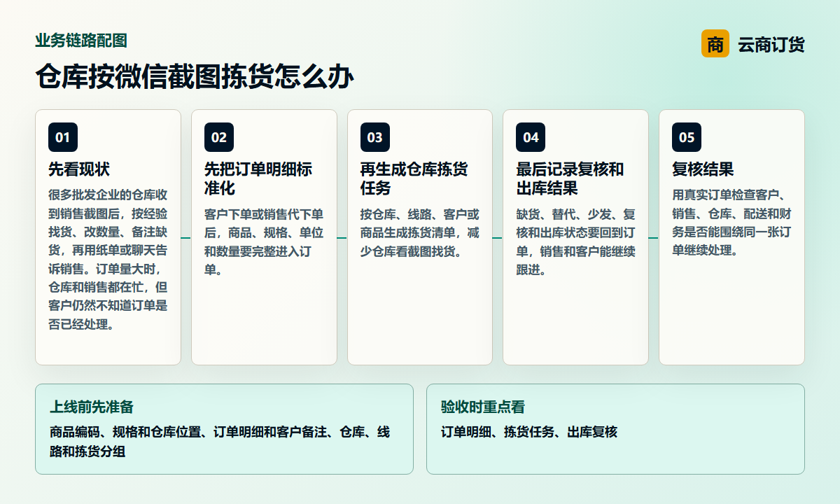Click the paragraph starting 缺货、替代、少发
Image resolution: width=840 pixels, height=504 pixels.
[575, 241]
